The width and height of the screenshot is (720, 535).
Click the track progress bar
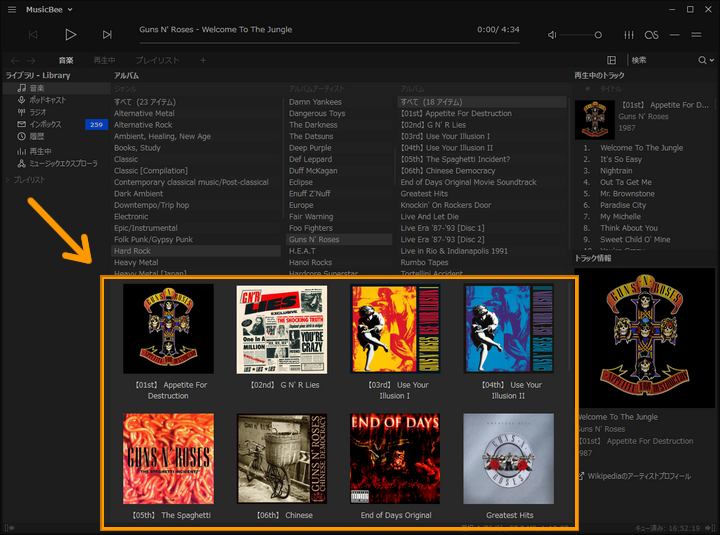[x=329, y=43]
